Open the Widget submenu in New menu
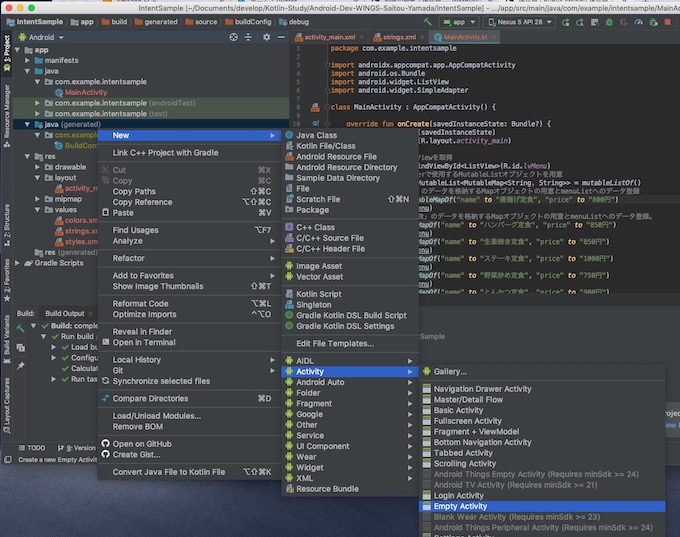This screenshot has height=537, width=680. [350, 468]
